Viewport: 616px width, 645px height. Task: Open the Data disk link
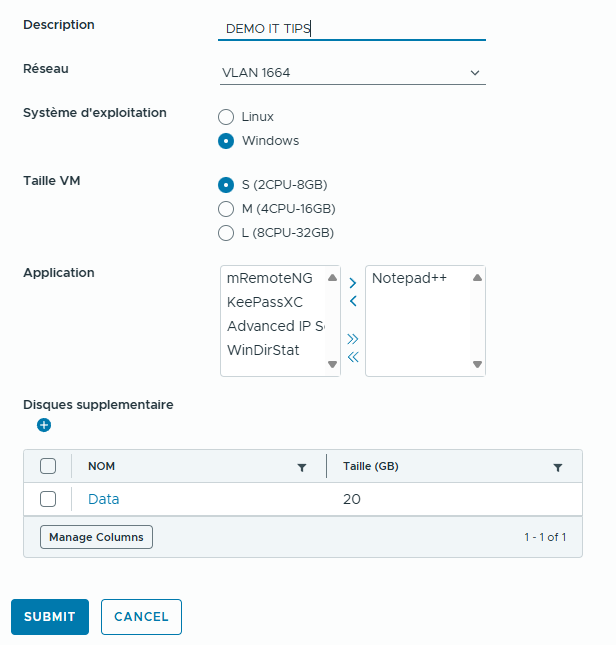[104, 499]
